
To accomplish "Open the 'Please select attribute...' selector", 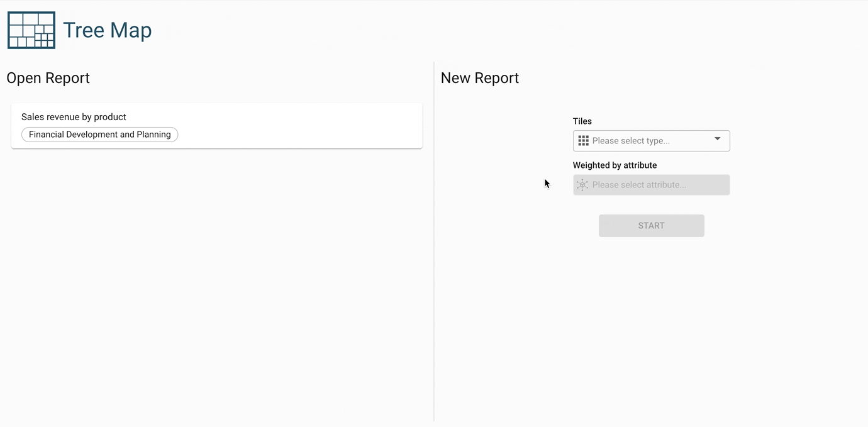I will (651, 185).
